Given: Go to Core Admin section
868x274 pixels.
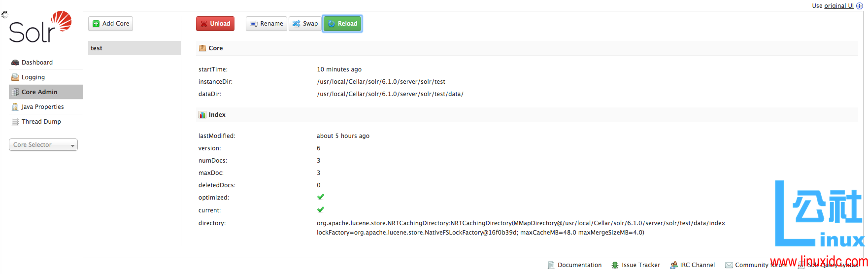Looking at the screenshot, I should (46, 92).
